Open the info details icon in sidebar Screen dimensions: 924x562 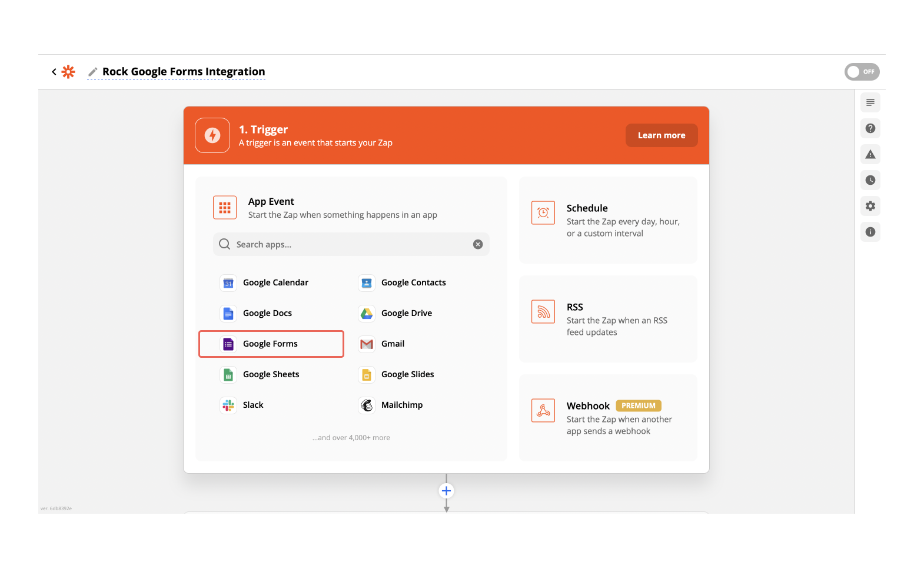pos(870,232)
